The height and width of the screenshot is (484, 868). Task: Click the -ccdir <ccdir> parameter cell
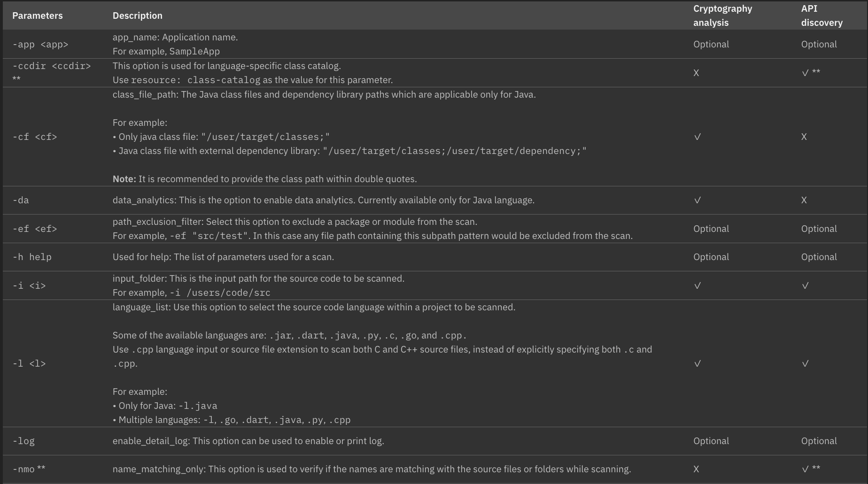(51, 66)
